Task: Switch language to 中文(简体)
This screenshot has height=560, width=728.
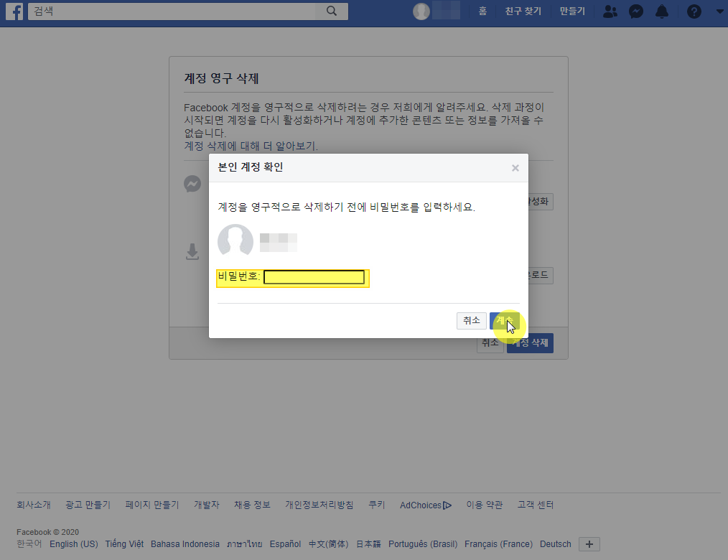Action: click(x=328, y=544)
